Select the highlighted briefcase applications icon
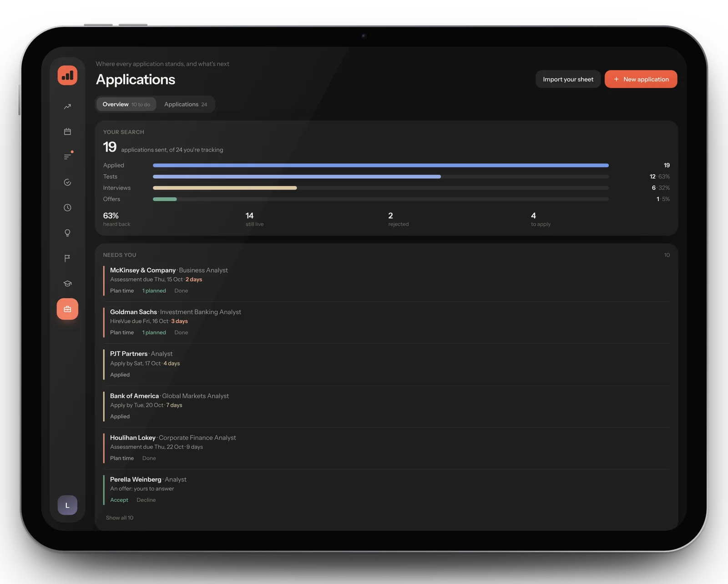Viewport: 728px width, 584px height. tap(67, 309)
